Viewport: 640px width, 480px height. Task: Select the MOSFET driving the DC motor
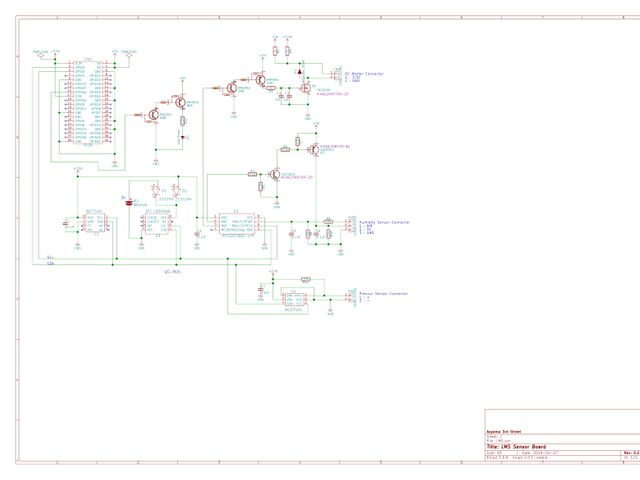[305, 87]
